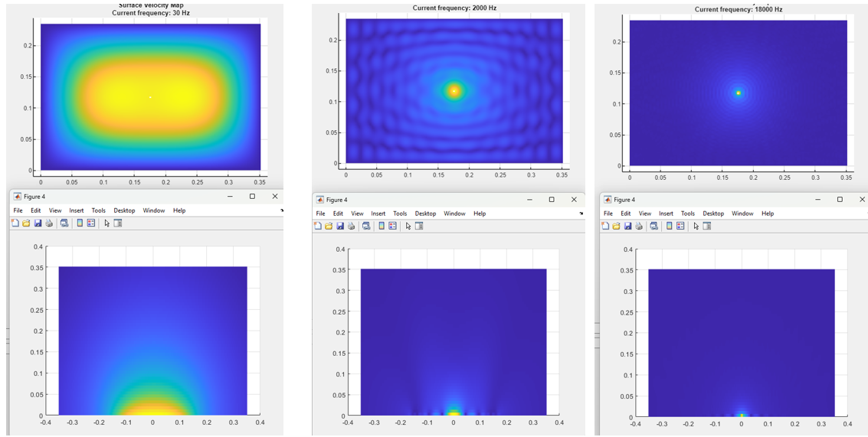Open Tools menu in left Figure 4 window
The height and width of the screenshot is (437, 868).
(99, 210)
